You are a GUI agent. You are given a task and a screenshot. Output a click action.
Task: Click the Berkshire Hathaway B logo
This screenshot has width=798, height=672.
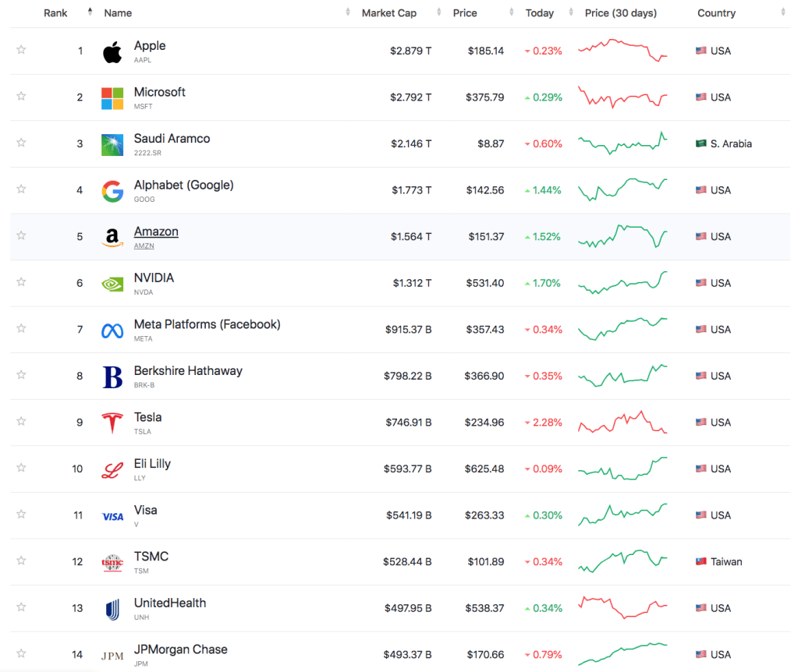tap(112, 377)
